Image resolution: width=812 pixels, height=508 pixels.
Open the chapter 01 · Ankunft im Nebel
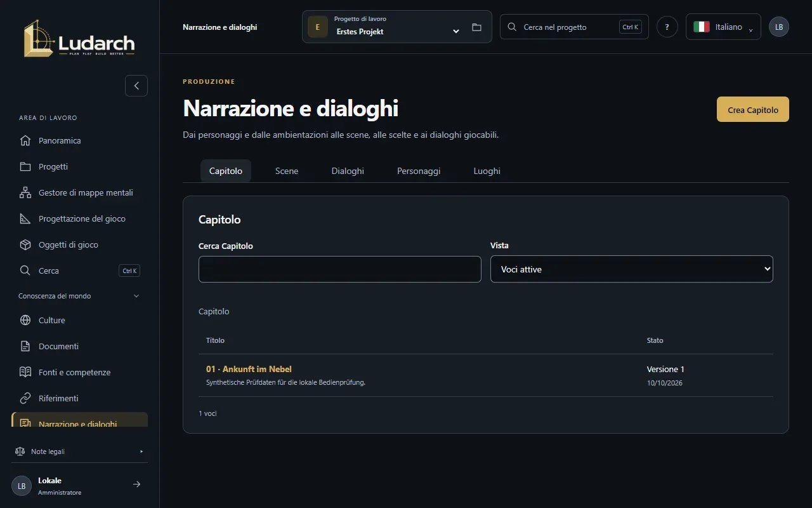coord(249,369)
